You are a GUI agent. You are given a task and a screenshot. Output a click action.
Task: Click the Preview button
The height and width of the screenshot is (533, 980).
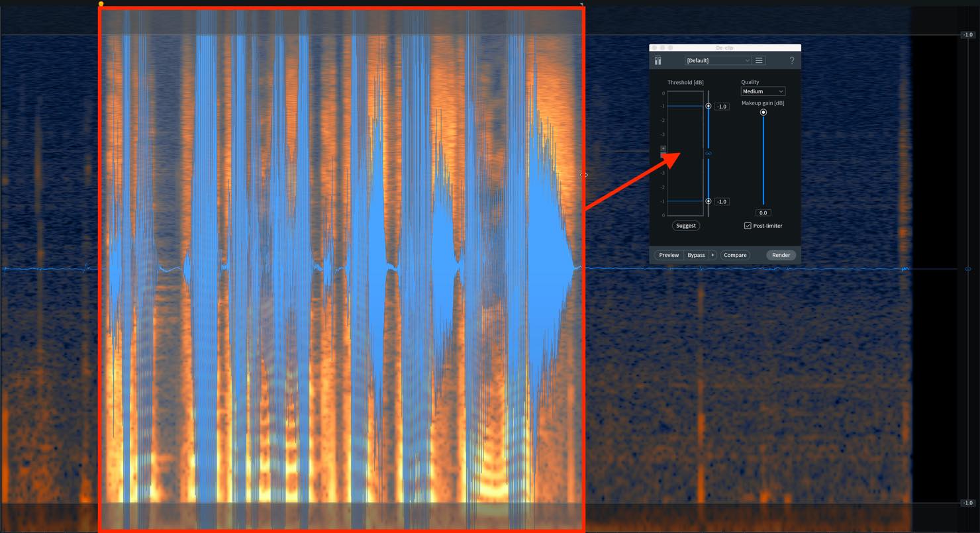tap(669, 255)
